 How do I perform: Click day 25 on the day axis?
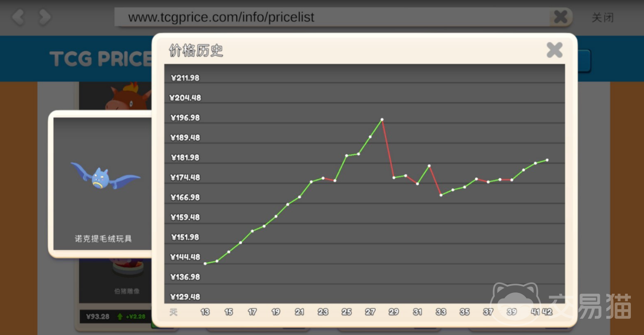(347, 312)
